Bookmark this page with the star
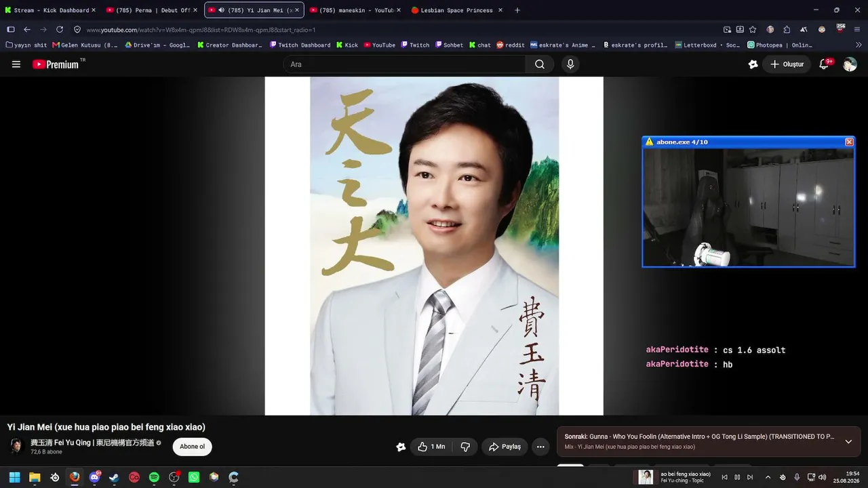This screenshot has width=868, height=488. point(753,30)
